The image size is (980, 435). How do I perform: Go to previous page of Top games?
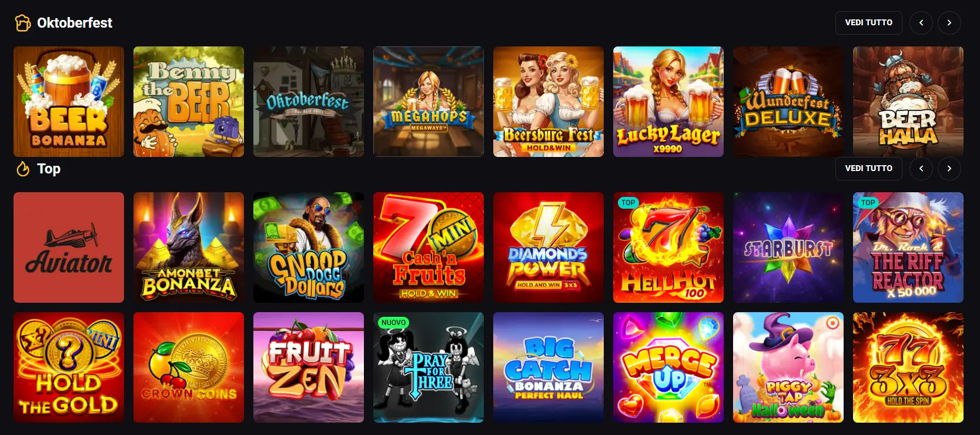[921, 168]
